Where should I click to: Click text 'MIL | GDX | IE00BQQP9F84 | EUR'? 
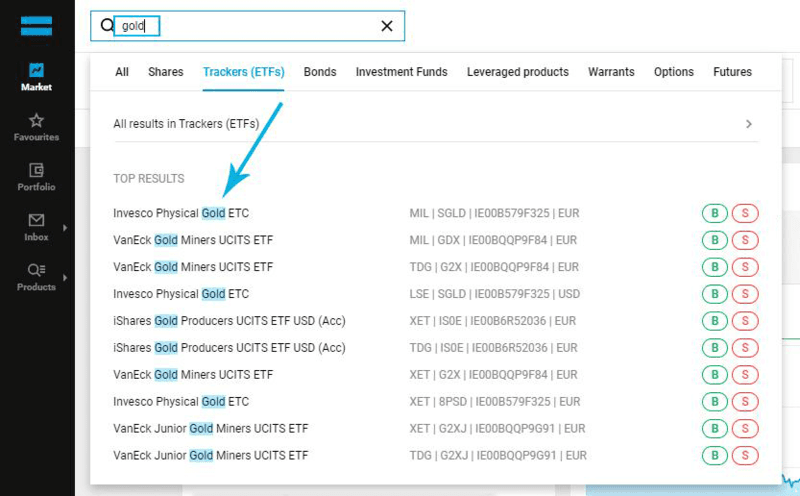[x=493, y=240]
